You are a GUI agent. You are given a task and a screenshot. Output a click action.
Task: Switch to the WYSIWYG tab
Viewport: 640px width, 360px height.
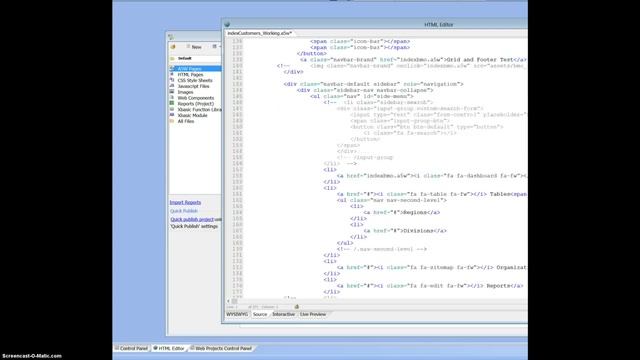tap(237, 314)
